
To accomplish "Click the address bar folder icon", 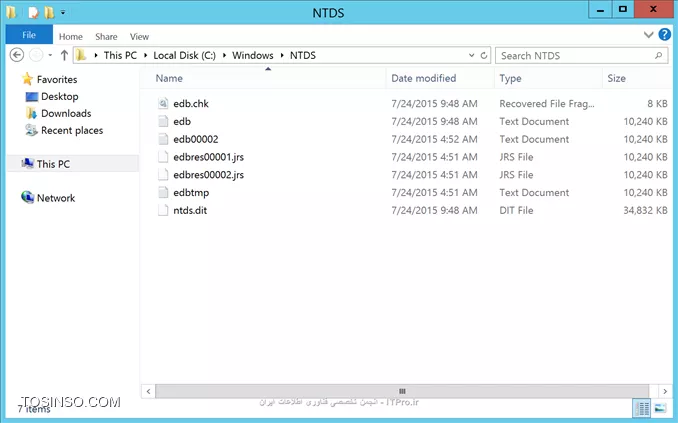I will coord(81,55).
